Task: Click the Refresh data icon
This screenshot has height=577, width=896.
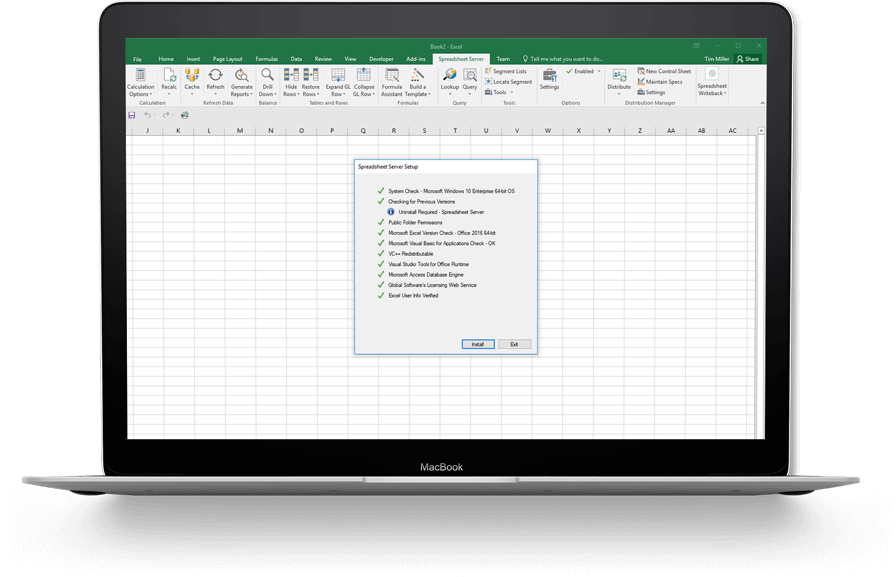Action: coord(215,81)
